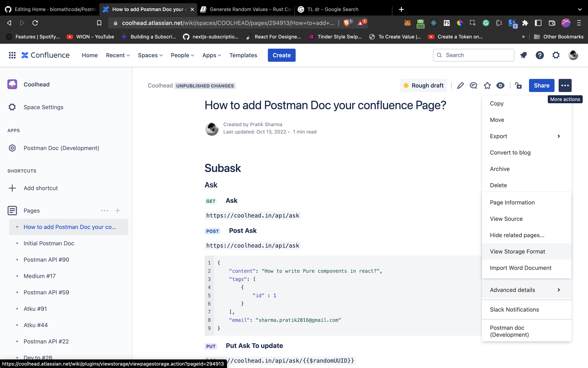The width and height of the screenshot is (588, 368).
Task: Open the MetaMask fox extension
Action: [x=407, y=23]
